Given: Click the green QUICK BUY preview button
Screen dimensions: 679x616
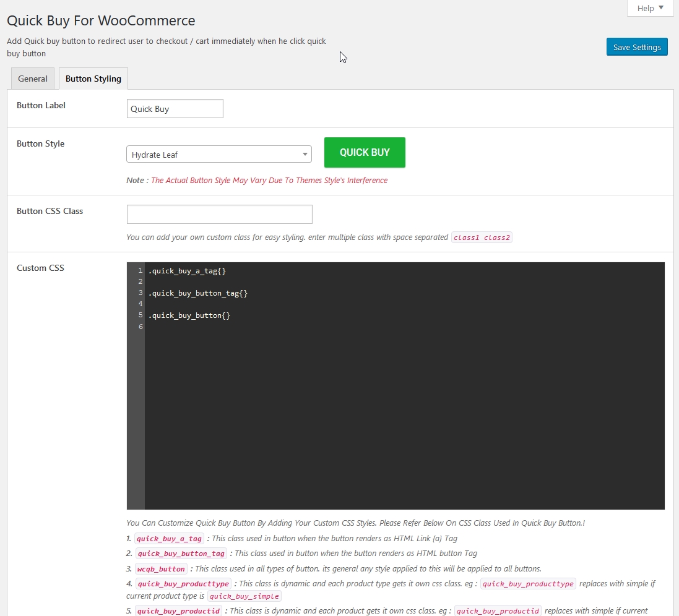Looking at the screenshot, I should point(365,152).
